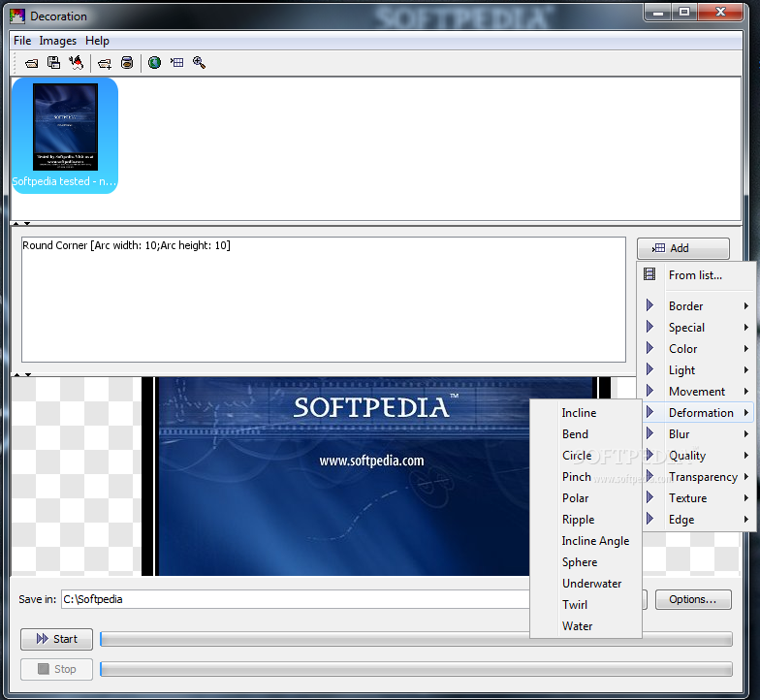This screenshot has height=700, width=760.
Task: Choose the Underwater deformation effect
Action: pos(586,584)
